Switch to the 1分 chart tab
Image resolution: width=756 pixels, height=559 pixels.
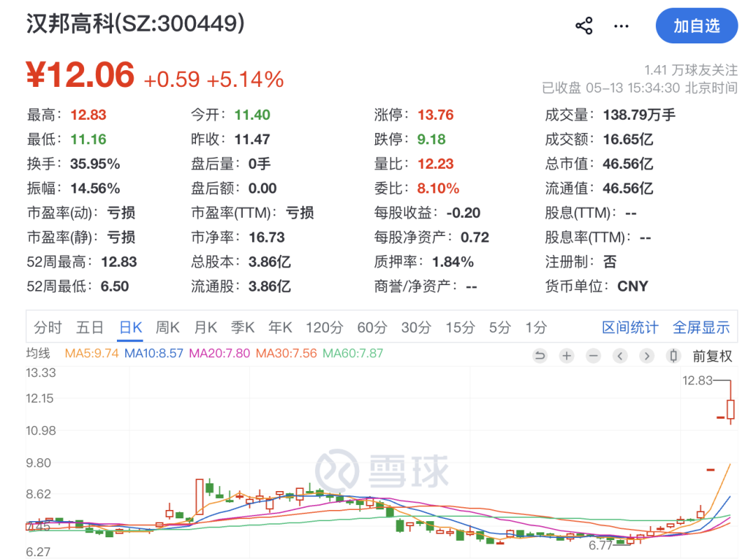[x=535, y=328]
